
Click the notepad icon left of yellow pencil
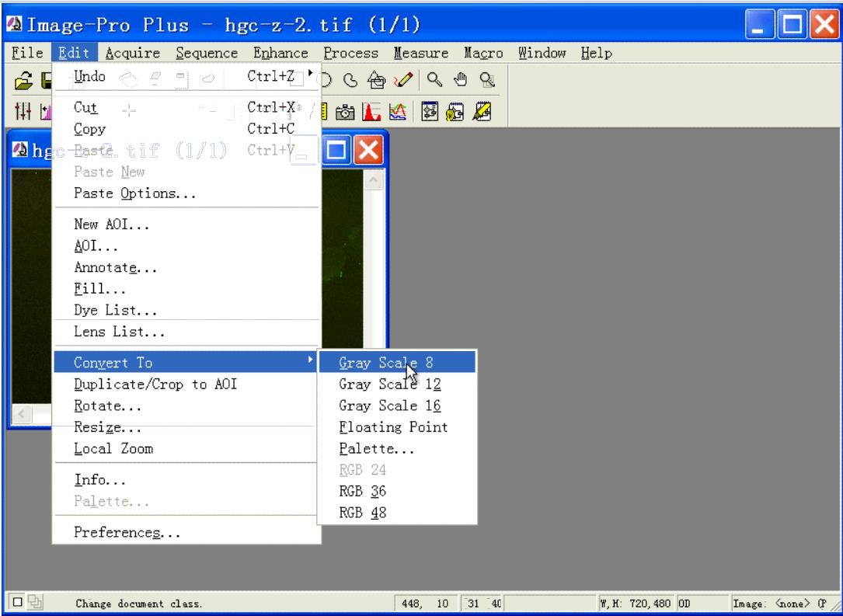tap(455, 112)
